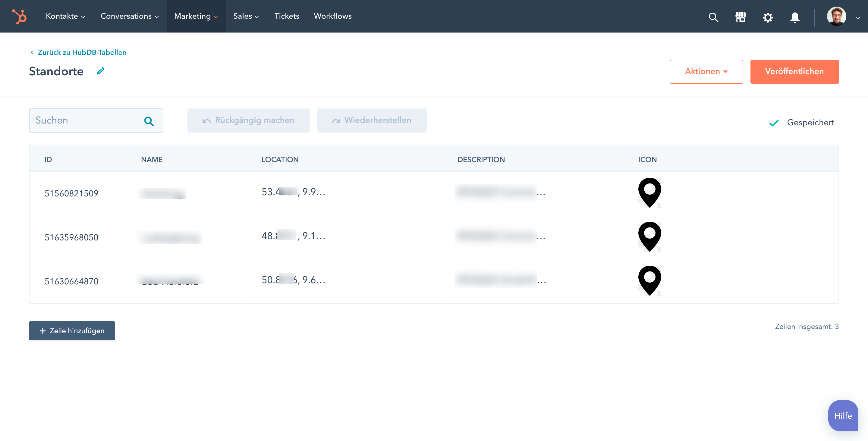Screen dimensions: 868x441
Task: Go to Workflows in the top navigation
Action: click(x=332, y=16)
